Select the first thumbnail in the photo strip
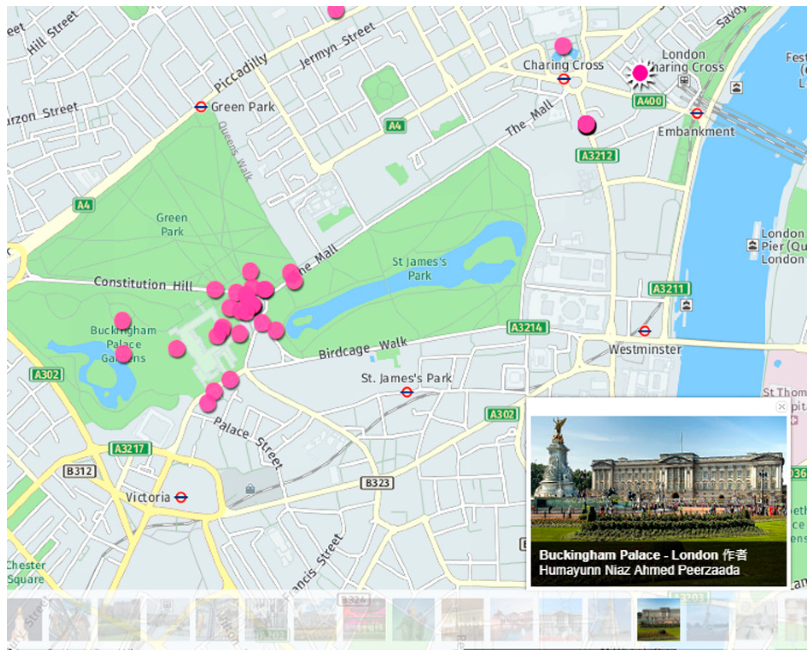Image resolution: width=812 pixels, height=656 pixels. (x=25, y=620)
